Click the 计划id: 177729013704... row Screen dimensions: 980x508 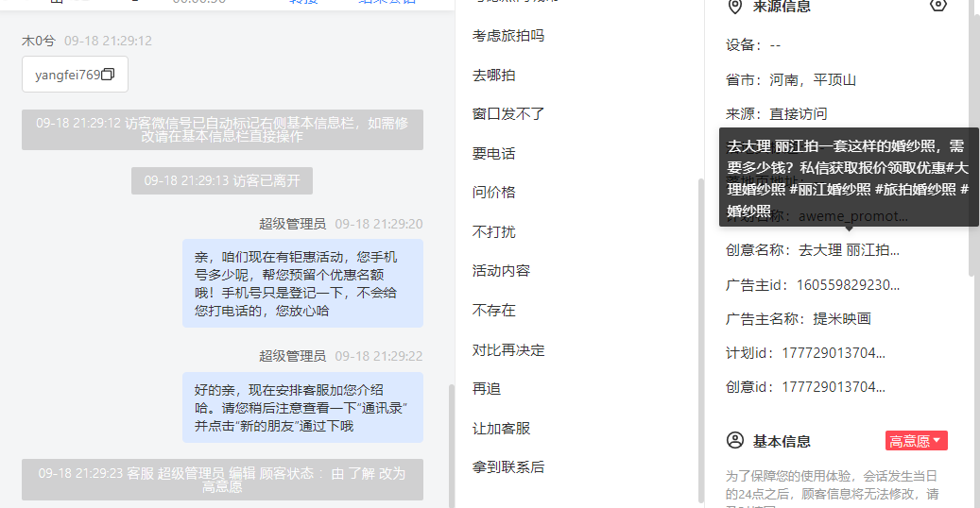coord(805,353)
